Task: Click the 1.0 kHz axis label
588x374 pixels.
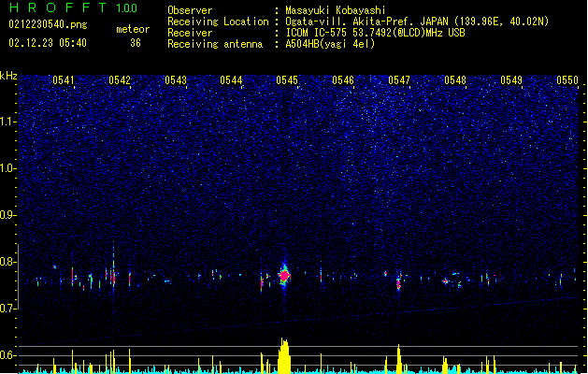Action: (x=8, y=168)
